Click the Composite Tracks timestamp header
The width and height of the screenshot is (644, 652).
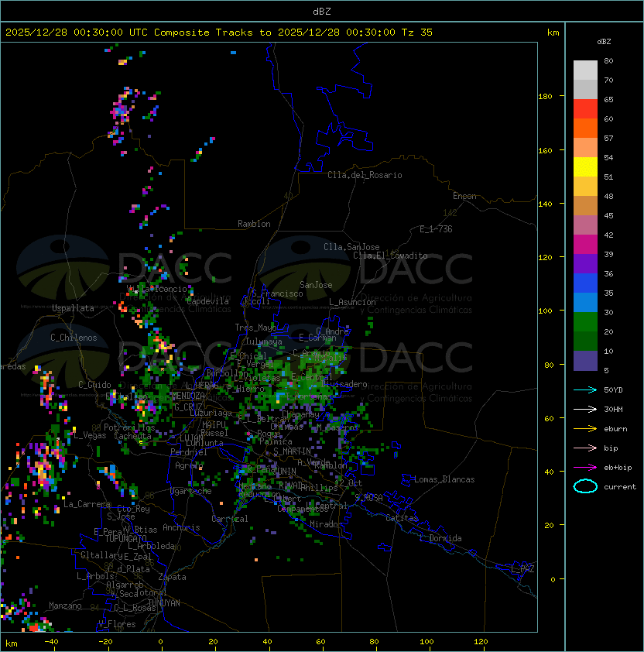(219, 33)
